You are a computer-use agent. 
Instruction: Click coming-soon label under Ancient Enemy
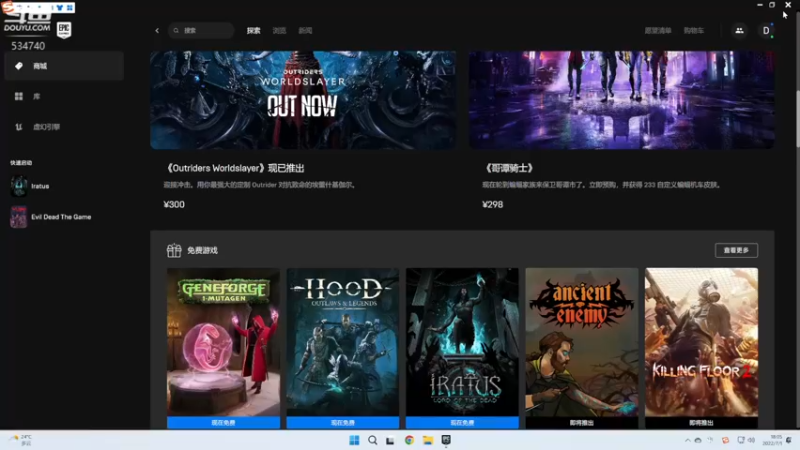tap(582, 423)
